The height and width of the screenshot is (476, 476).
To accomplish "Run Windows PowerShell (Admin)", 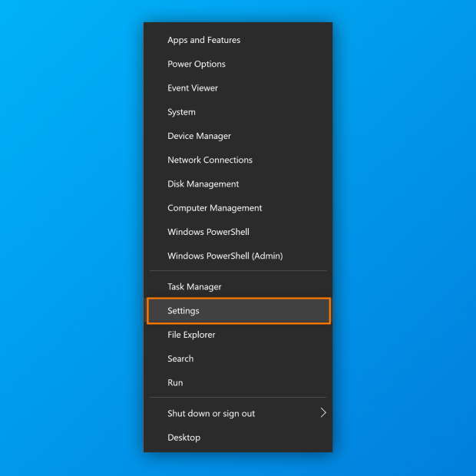I will pyautogui.click(x=225, y=256).
